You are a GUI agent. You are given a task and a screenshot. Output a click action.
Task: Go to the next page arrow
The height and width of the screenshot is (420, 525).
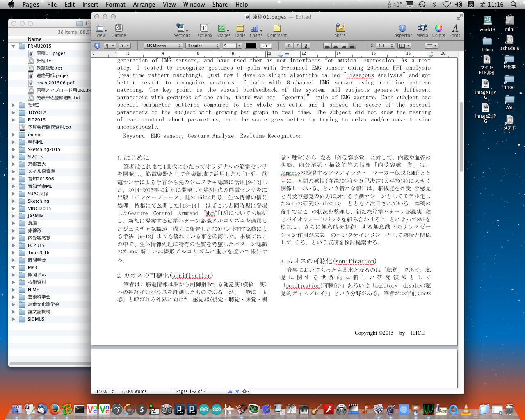click(237, 391)
